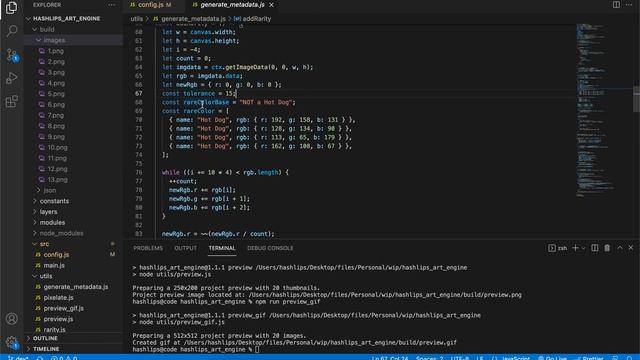Click the utils breadcrumb segment
640x360 pixels.
coord(136,19)
